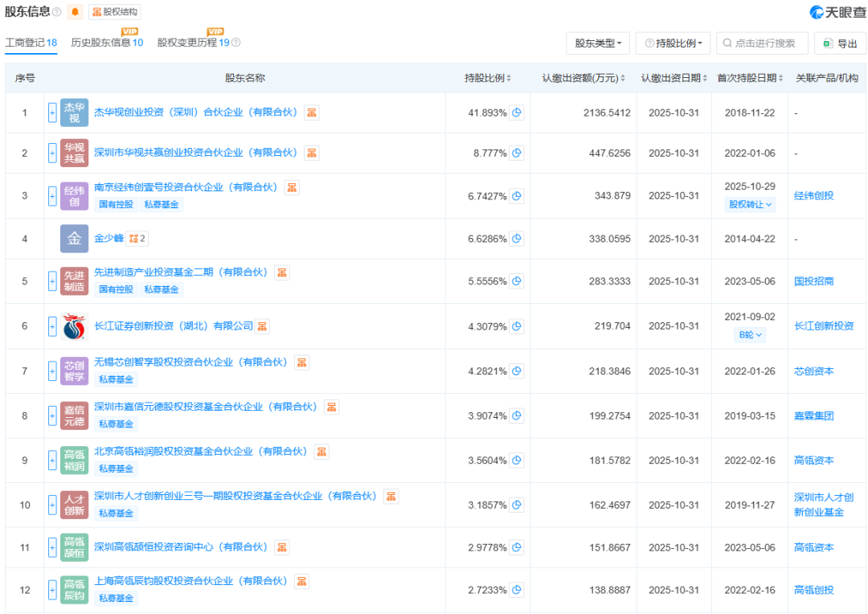Click the relation icon beside 金少峰
868x614 pixels.
click(x=137, y=239)
